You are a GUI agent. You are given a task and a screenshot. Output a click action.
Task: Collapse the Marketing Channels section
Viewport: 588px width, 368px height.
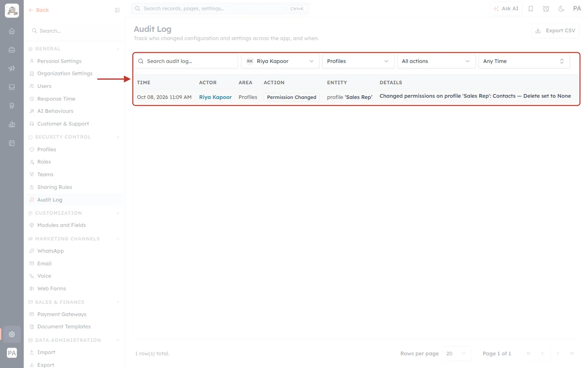118,239
